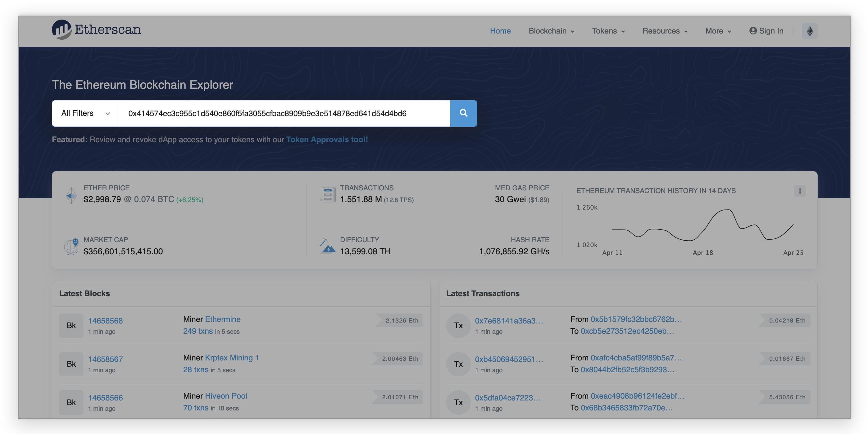Click the 30 Gwei gas price
This screenshot has height=434, width=868.
point(510,199)
